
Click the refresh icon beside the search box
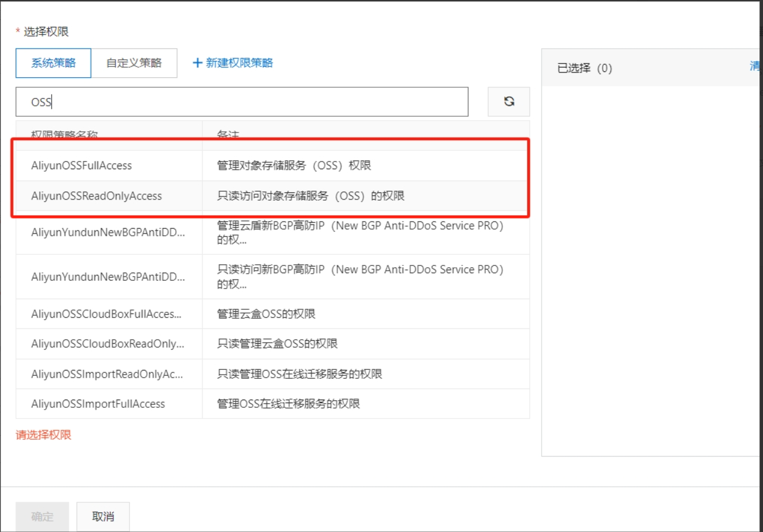point(509,102)
